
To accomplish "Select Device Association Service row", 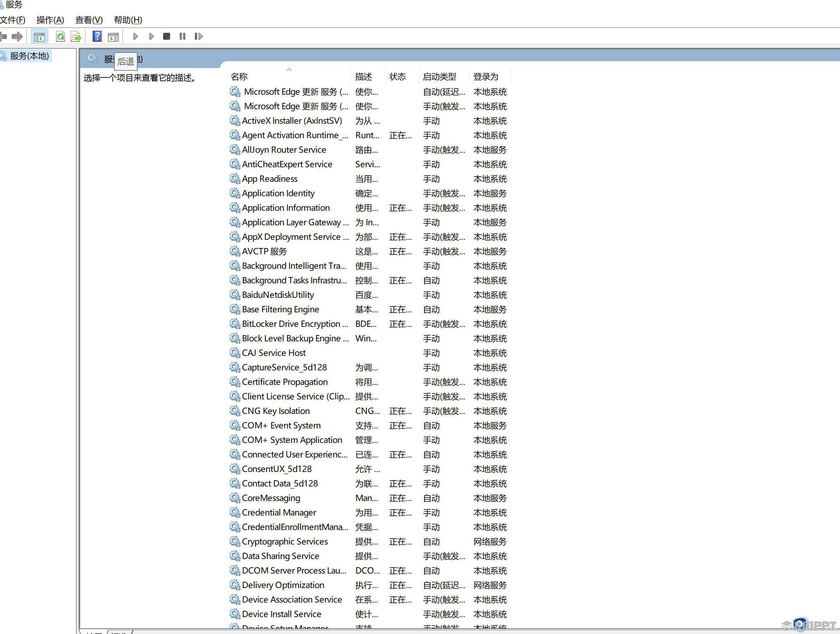I will coord(369,599).
